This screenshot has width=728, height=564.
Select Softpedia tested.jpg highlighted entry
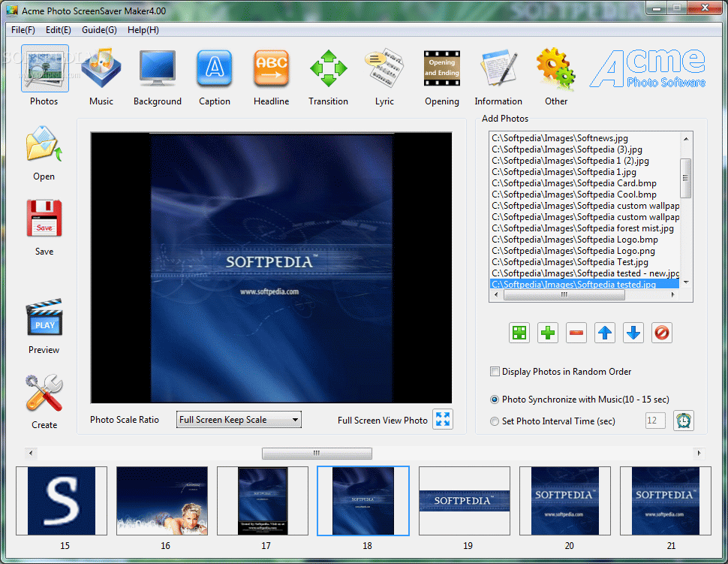[x=585, y=285]
